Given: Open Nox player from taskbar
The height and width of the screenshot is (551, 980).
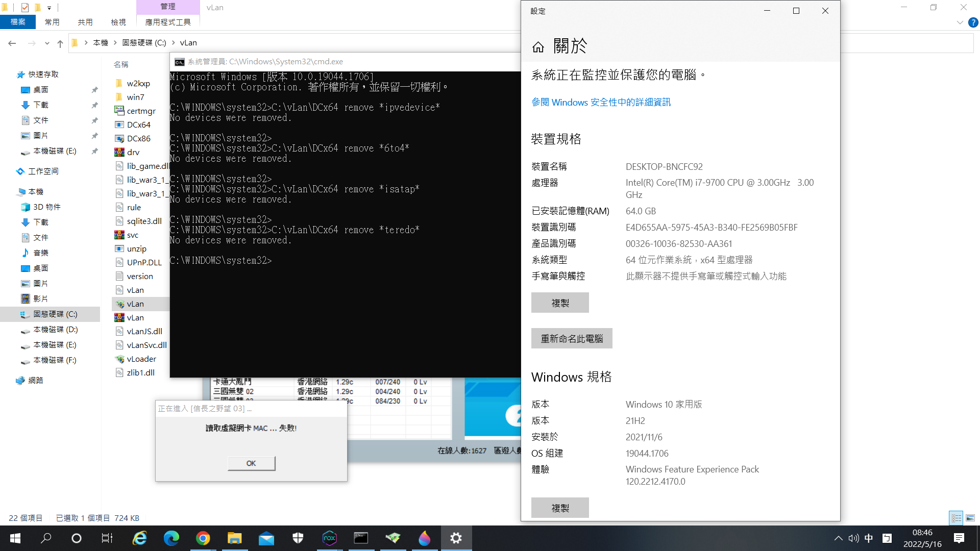Looking at the screenshot, I should [x=330, y=538].
